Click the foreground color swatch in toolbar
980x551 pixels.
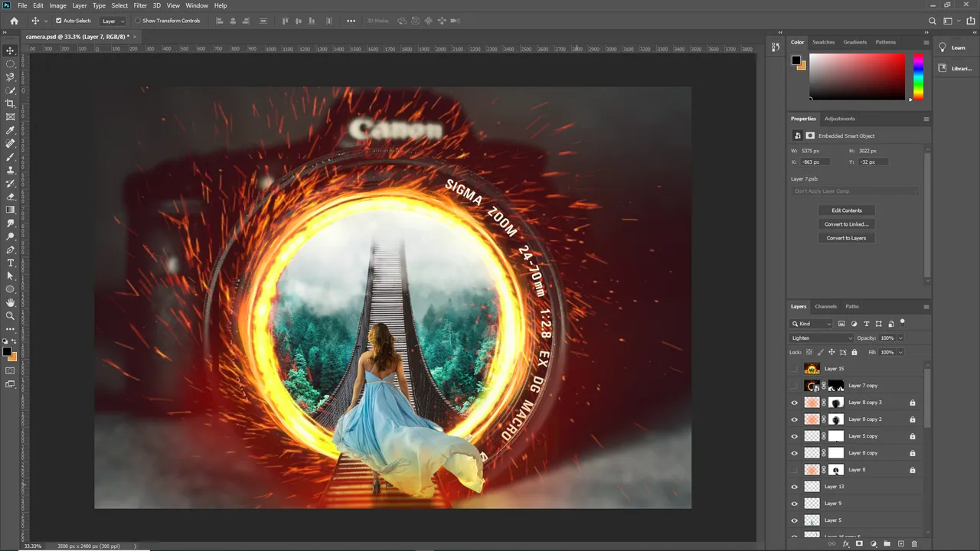(6, 352)
